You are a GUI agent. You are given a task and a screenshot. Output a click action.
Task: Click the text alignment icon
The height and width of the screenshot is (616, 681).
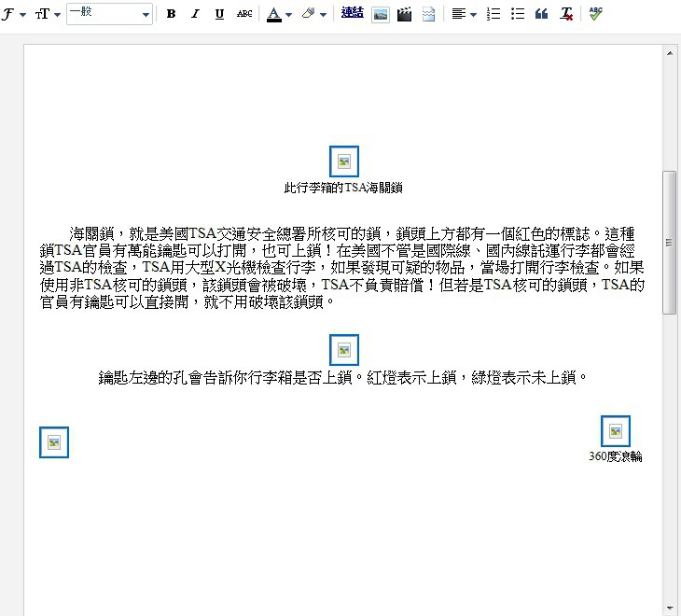click(x=459, y=14)
